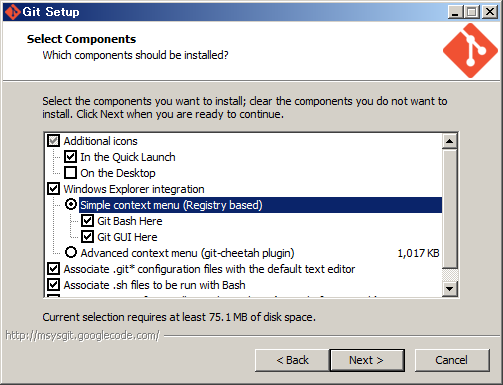Image resolution: width=503 pixels, height=385 pixels.
Task: Click the components list scrollbar thumb
Action: [449, 209]
